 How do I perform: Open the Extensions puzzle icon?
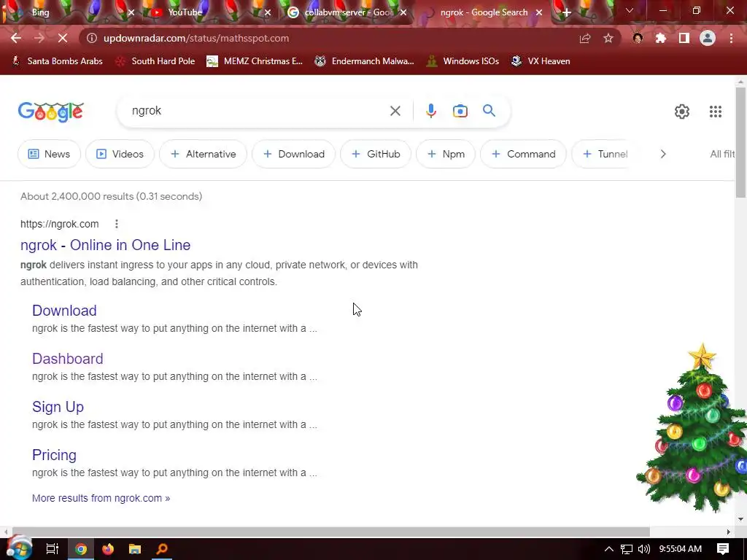[x=661, y=38]
